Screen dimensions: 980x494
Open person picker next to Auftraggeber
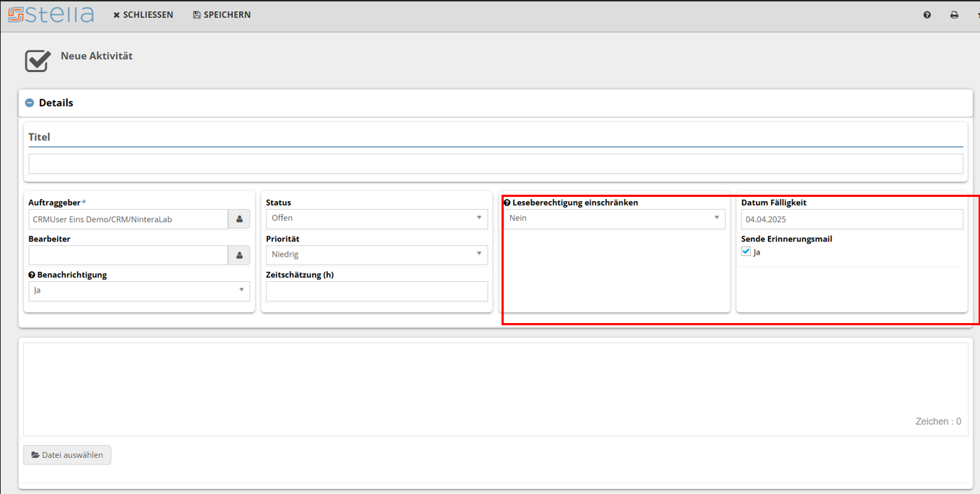pyautogui.click(x=239, y=219)
